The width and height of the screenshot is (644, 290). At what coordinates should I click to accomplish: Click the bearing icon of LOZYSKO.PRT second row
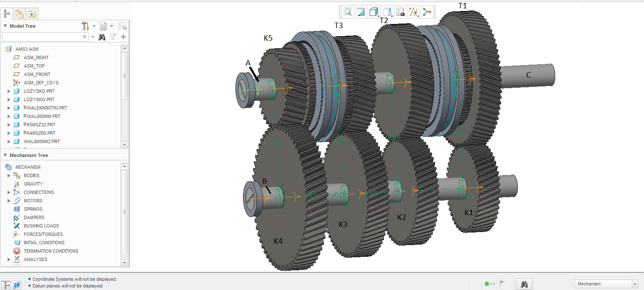[x=17, y=99]
